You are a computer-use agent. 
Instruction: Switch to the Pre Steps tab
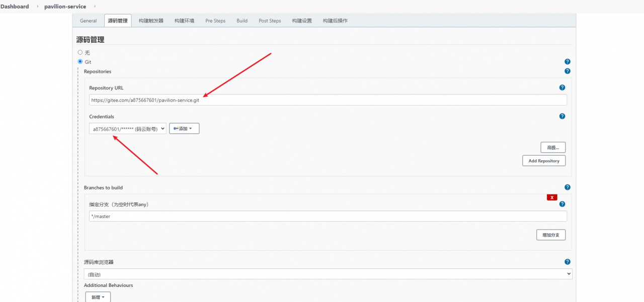[x=215, y=21]
